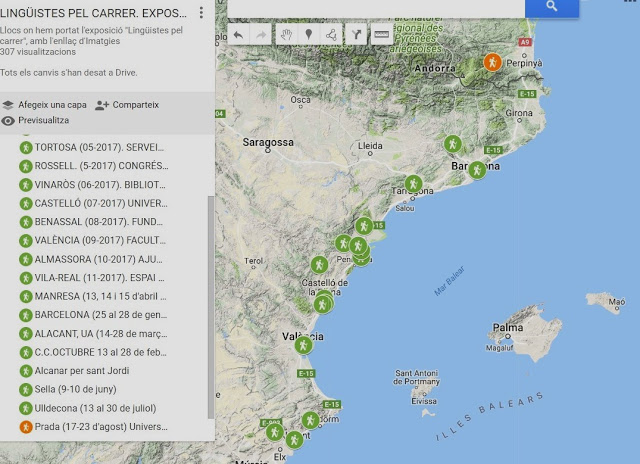Click the green icon beside ALACANT entry
This screenshot has width=640, height=464.
pyautogui.click(x=26, y=334)
